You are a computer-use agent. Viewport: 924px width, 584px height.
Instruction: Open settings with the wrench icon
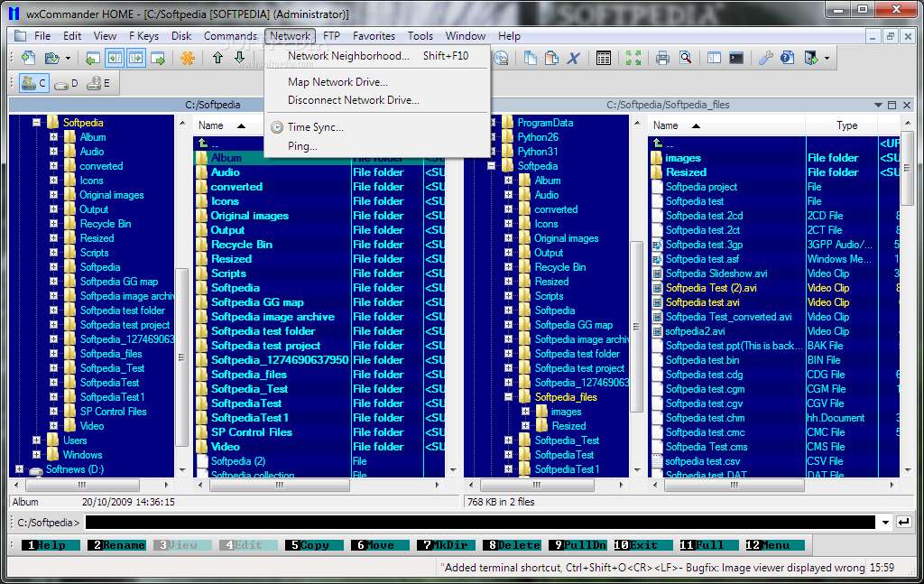coord(765,58)
